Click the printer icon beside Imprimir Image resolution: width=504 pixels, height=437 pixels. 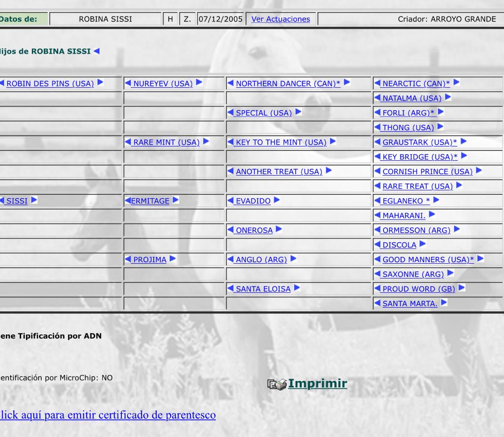pyautogui.click(x=277, y=384)
